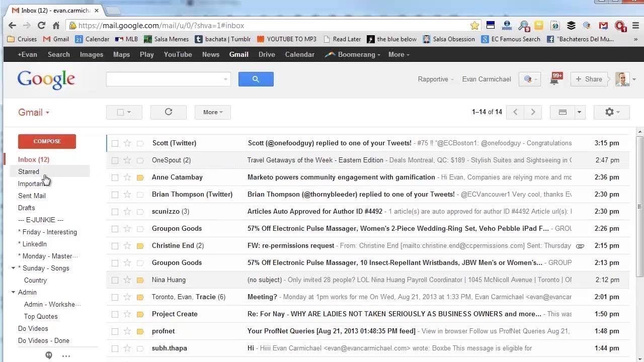This screenshot has width=644, height=362.
Task: Go to older messages arrow
Action: click(x=533, y=112)
